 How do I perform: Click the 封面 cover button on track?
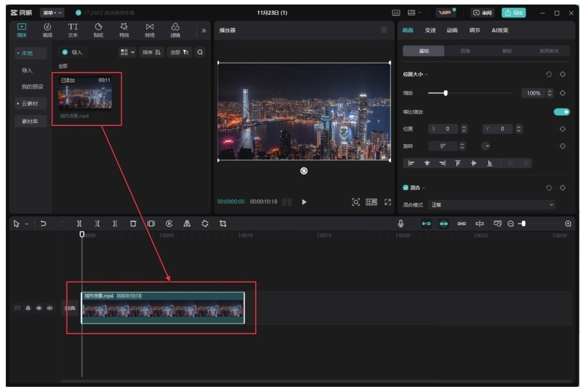[x=70, y=308]
